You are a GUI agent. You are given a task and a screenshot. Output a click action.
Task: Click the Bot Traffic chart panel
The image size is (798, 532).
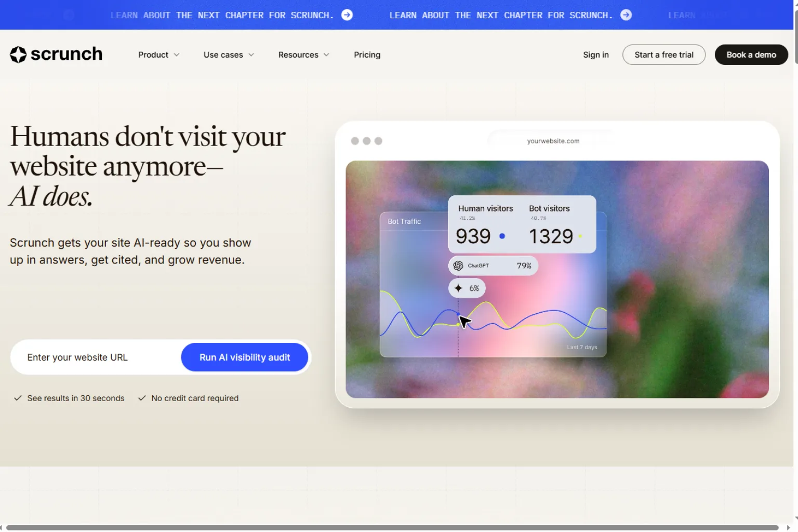click(493, 284)
